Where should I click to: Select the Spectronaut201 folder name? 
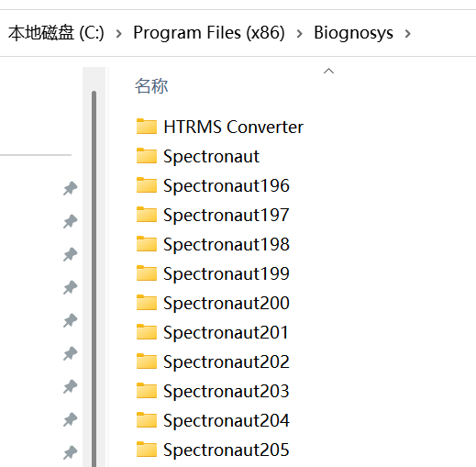(226, 332)
